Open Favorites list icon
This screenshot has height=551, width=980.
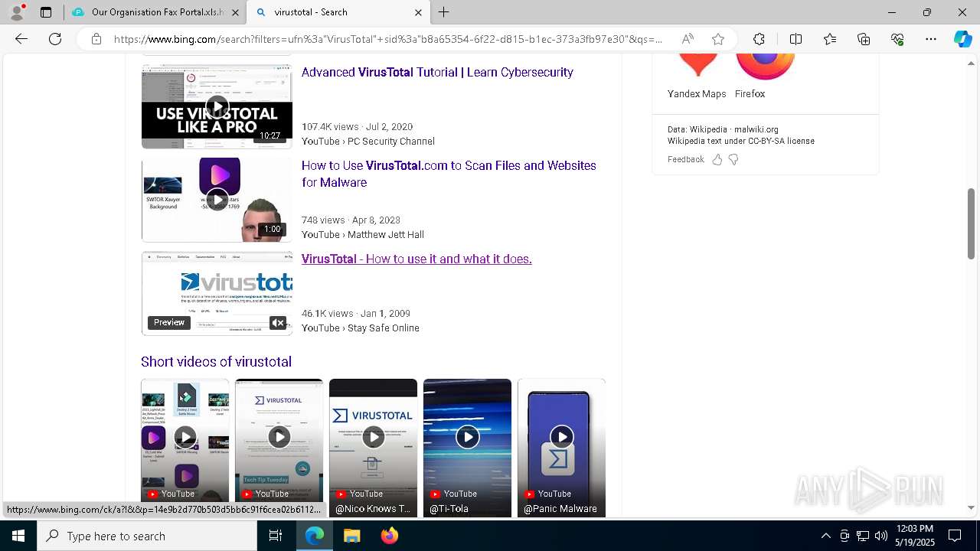[830, 39]
